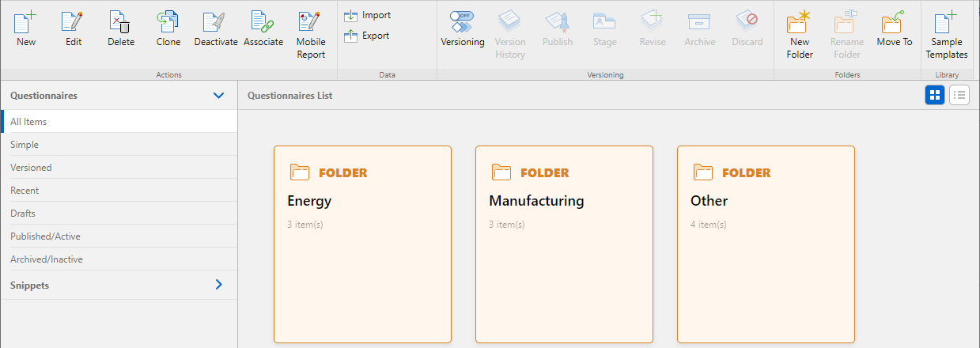Open the Mobile Report tool
This screenshot has width=980, height=348.
coord(311,24)
